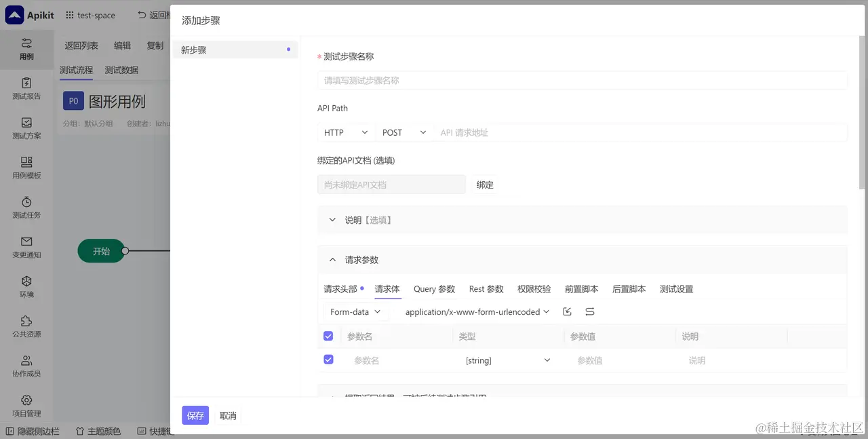Open the HTTP protocol dropdown
Viewport: 868px width, 439px height.
click(x=345, y=132)
